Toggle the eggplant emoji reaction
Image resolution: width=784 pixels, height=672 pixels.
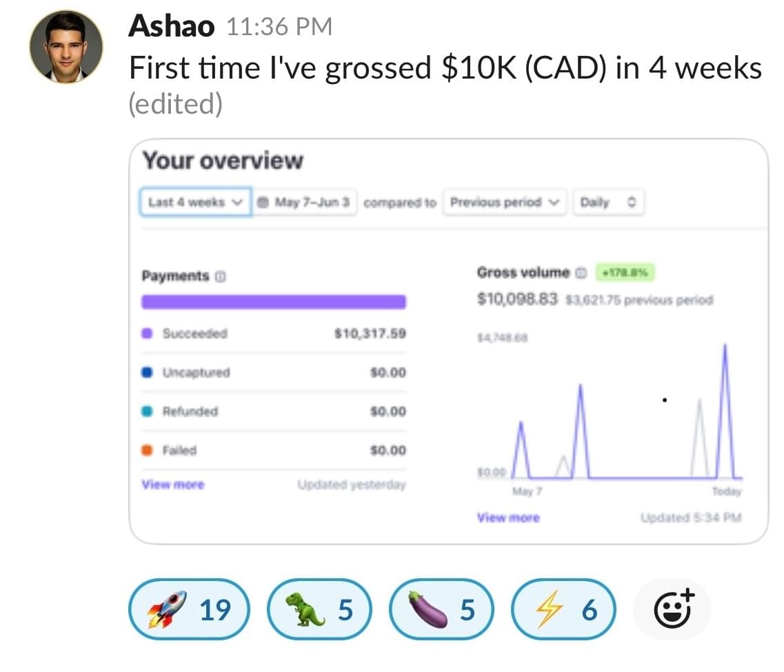click(x=441, y=610)
